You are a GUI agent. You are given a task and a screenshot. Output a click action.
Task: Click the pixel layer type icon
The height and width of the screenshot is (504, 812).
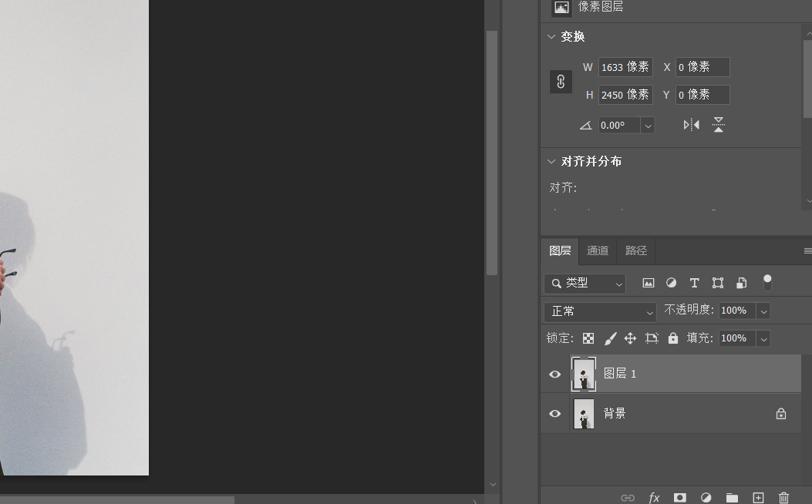point(562,7)
